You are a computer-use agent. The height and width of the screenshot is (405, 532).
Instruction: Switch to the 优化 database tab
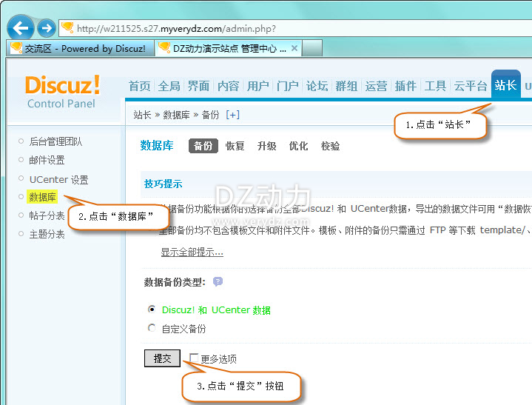pyautogui.click(x=299, y=146)
